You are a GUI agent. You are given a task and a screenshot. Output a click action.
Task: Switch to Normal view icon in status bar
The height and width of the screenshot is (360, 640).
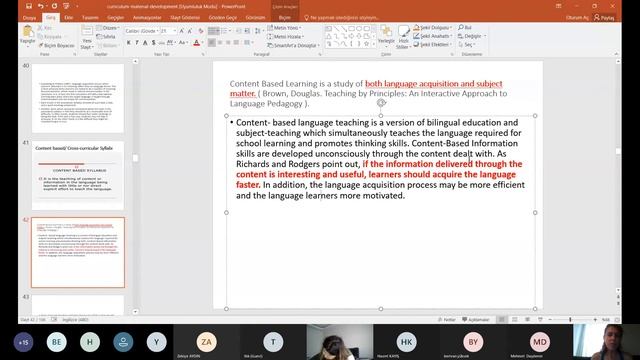tap(502, 320)
